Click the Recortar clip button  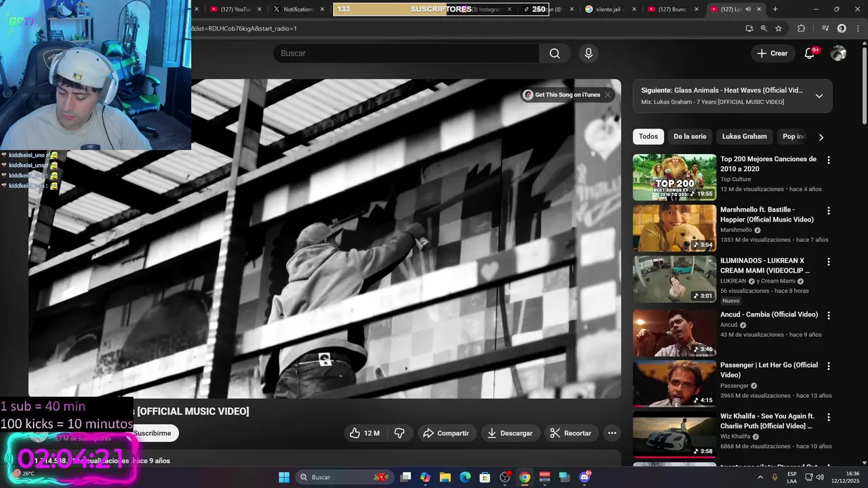coord(571,433)
